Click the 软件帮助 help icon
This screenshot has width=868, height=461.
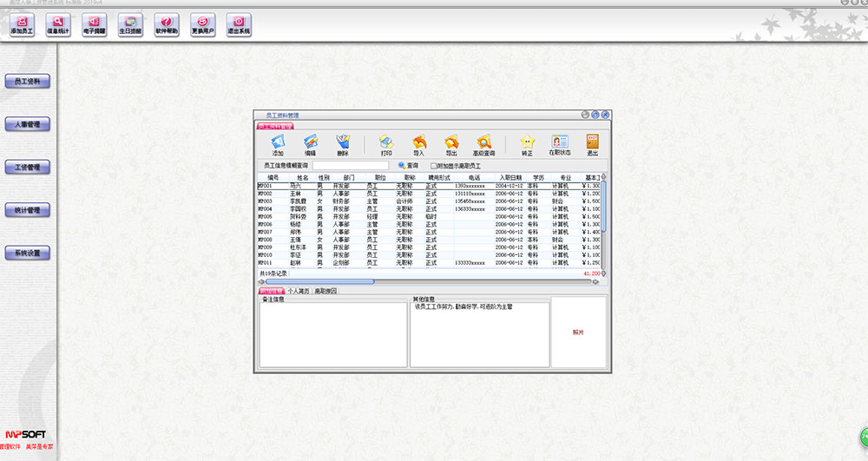point(166,24)
